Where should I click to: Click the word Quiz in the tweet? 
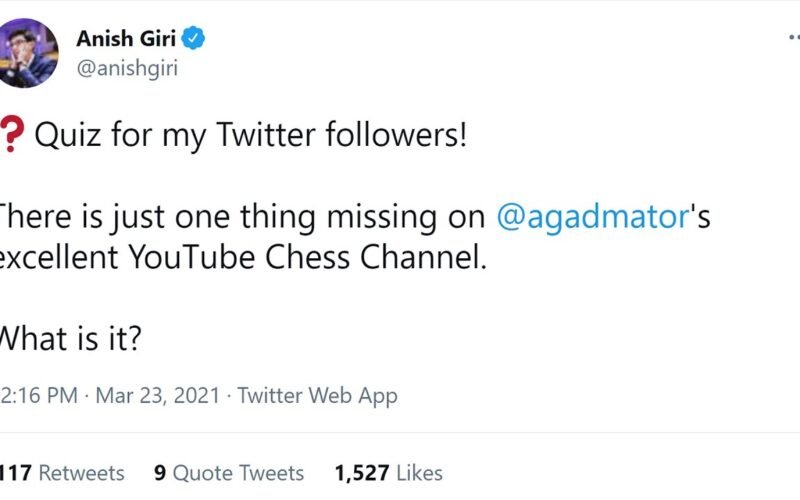[63, 136]
